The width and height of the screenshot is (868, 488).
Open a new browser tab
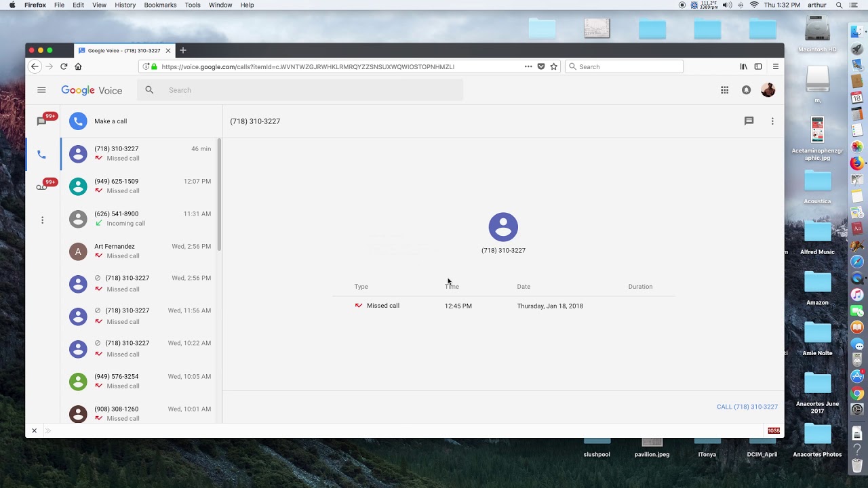click(x=182, y=50)
